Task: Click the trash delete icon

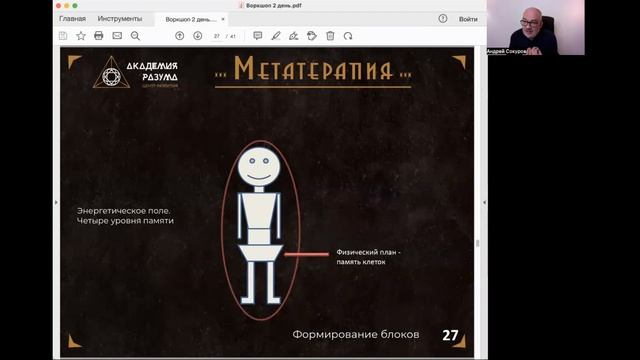Action: point(330,36)
